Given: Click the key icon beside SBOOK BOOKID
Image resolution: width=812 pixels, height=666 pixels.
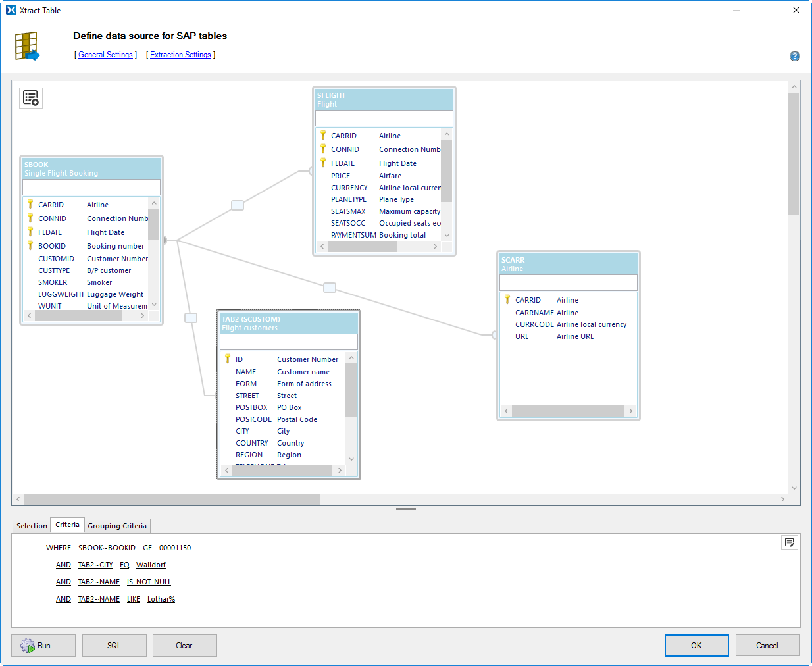Looking at the screenshot, I should [30, 245].
